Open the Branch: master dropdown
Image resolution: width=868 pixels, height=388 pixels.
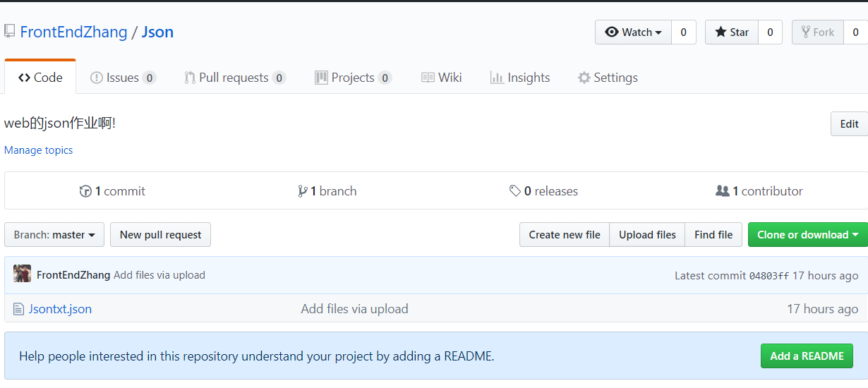54,235
